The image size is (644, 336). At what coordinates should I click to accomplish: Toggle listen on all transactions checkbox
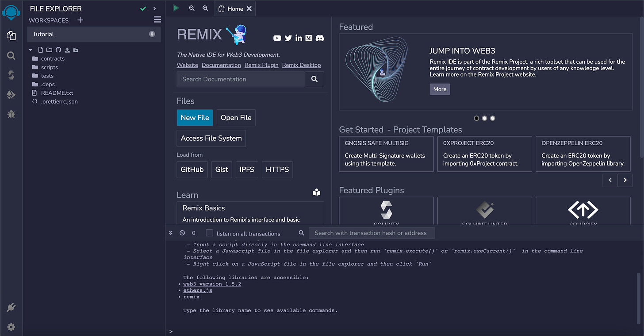(210, 233)
